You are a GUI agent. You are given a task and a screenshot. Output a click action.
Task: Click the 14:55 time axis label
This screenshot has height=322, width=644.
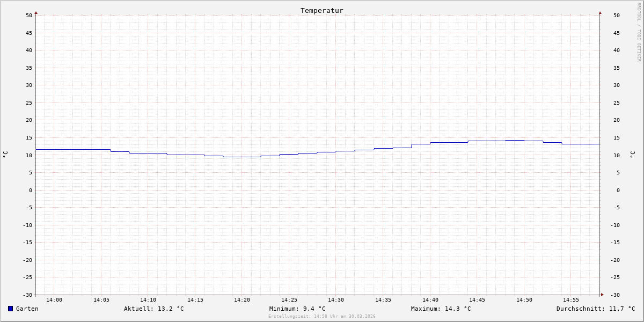pos(571,299)
